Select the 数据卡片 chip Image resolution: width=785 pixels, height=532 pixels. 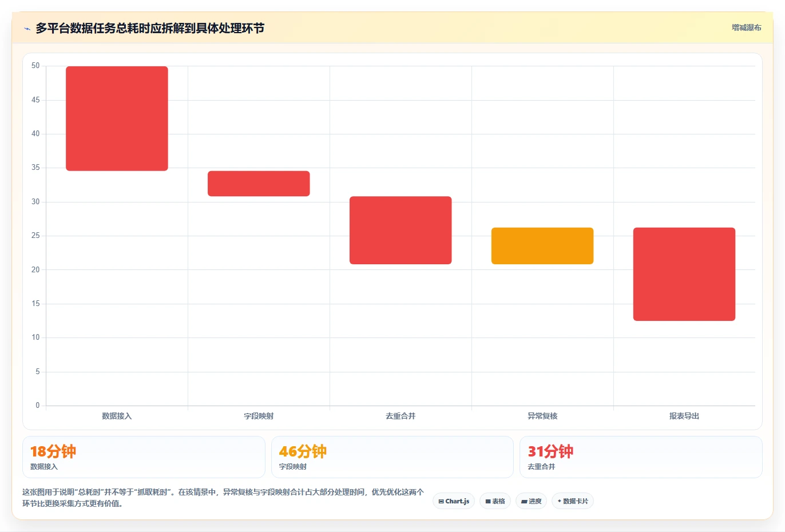point(573,501)
